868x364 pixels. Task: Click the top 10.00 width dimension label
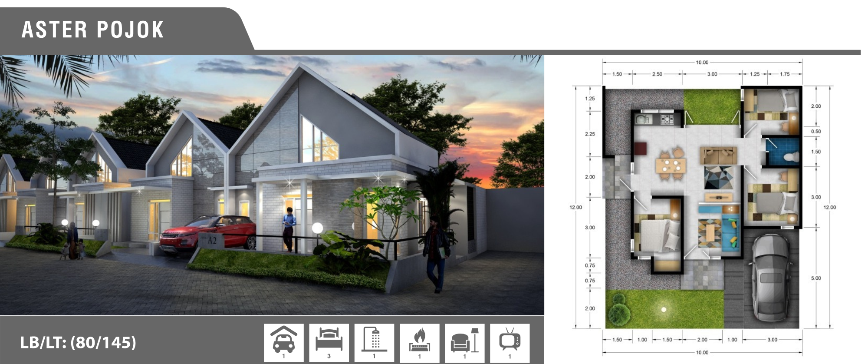click(x=702, y=63)
